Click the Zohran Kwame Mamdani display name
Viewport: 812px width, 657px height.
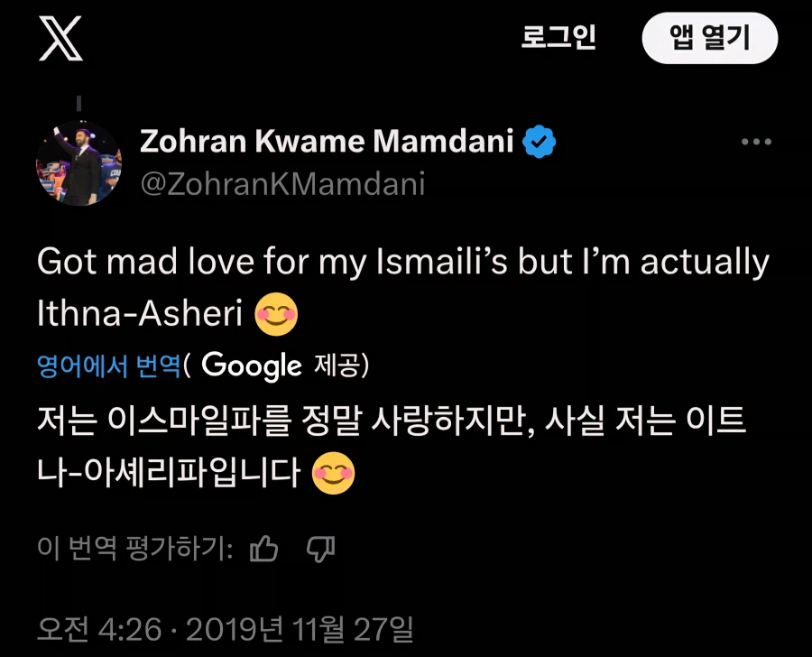(328, 142)
